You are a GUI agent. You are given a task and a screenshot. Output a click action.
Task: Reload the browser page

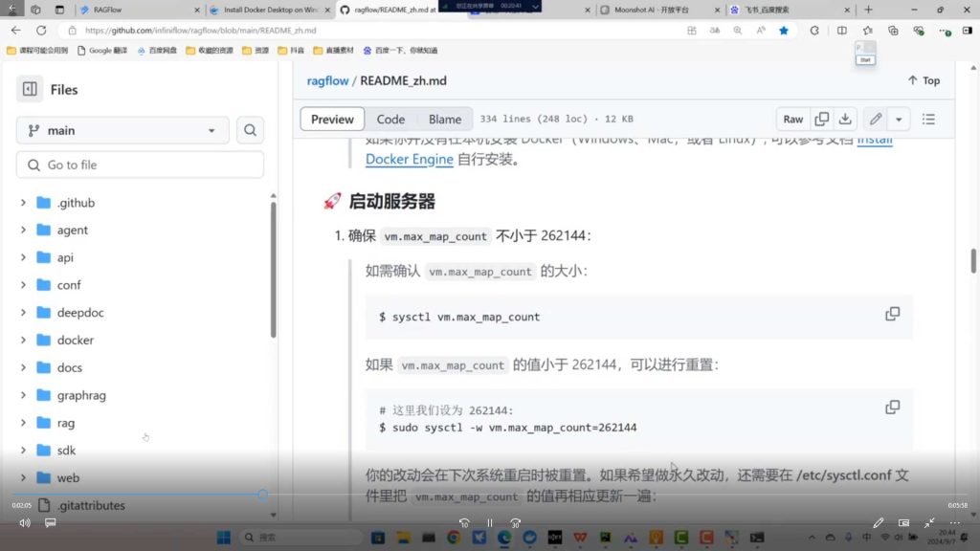[x=41, y=30]
